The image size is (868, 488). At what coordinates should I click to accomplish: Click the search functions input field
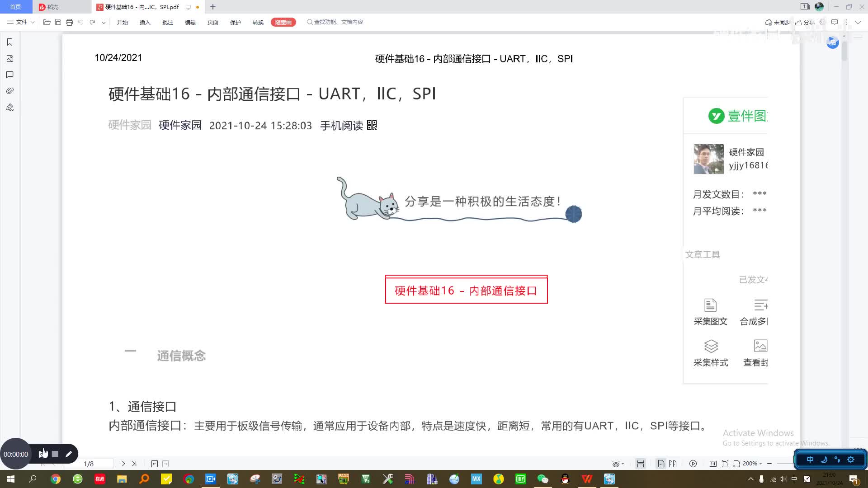click(335, 22)
